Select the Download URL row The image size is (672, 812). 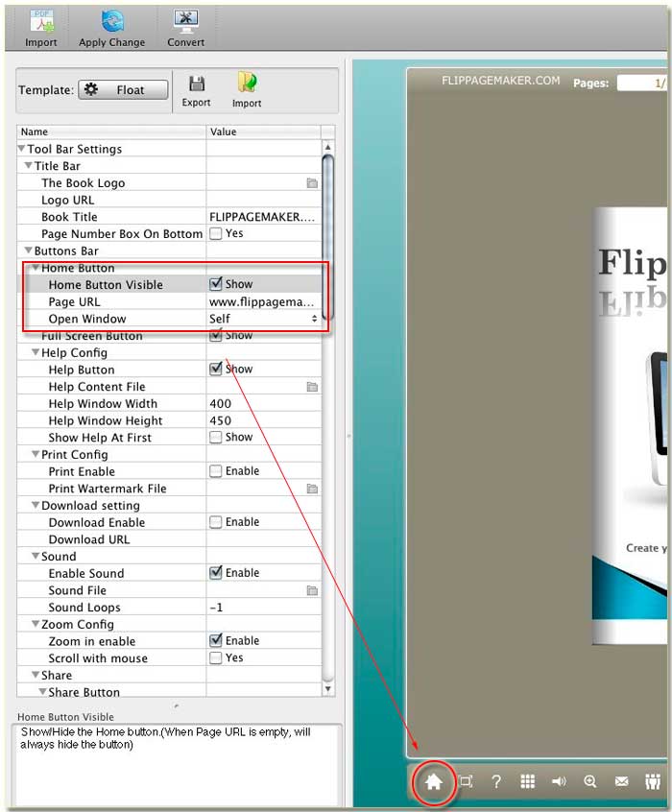point(169,539)
